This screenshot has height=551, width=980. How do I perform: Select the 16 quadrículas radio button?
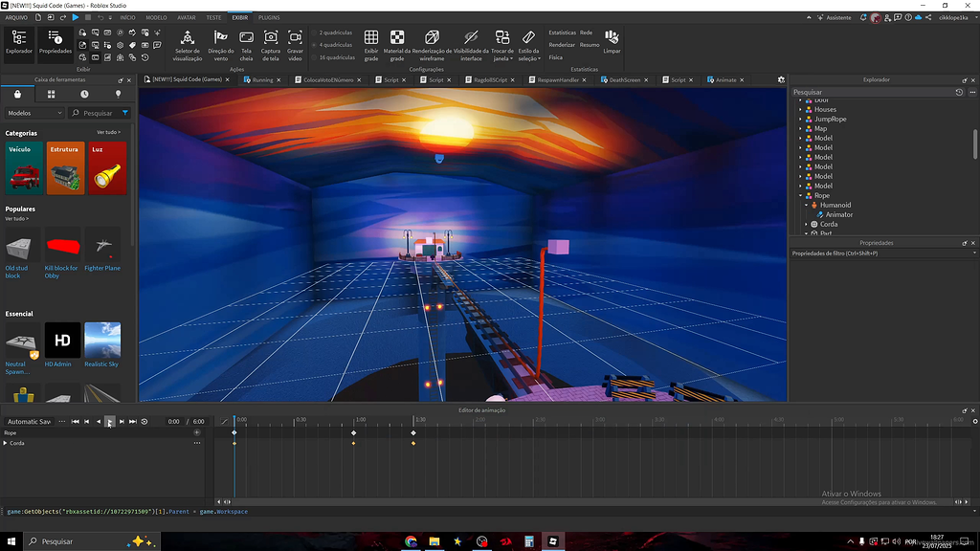coord(315,56)
